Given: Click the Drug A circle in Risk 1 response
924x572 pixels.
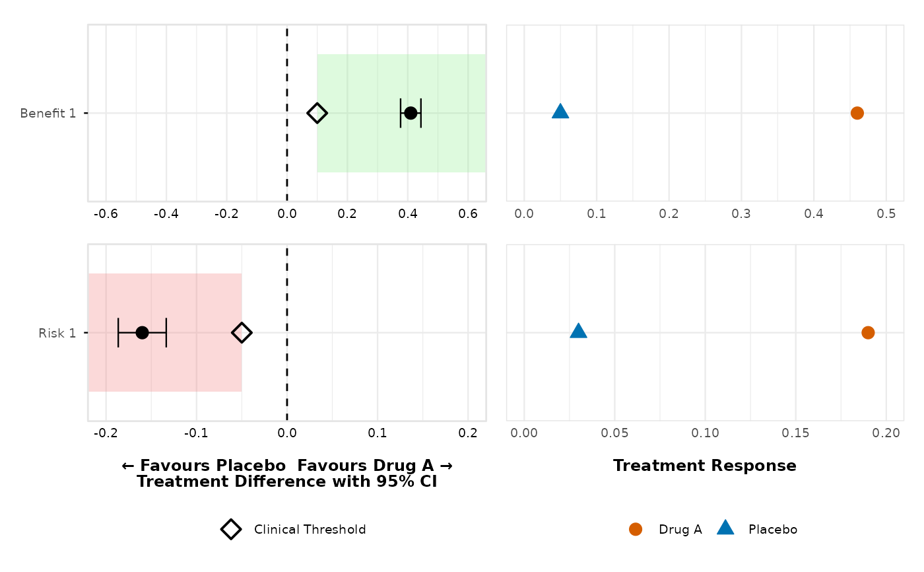Looking at the screenshot, I should point(868,332).
